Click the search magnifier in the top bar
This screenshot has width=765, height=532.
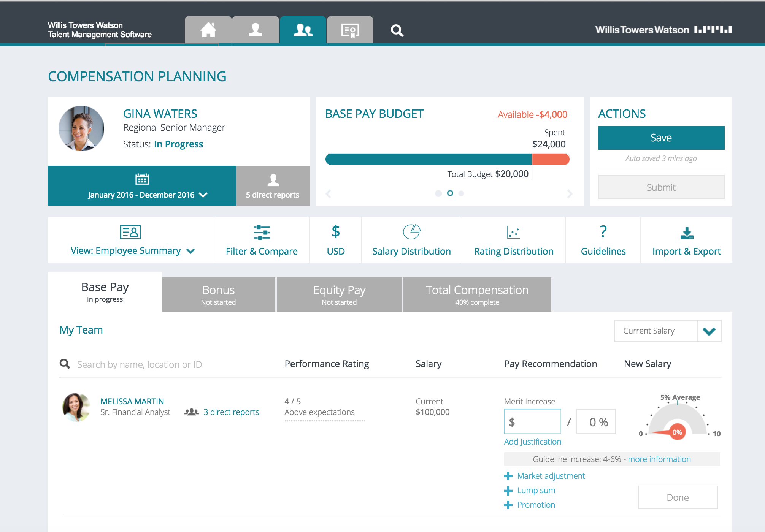click(x=397, y=30)
